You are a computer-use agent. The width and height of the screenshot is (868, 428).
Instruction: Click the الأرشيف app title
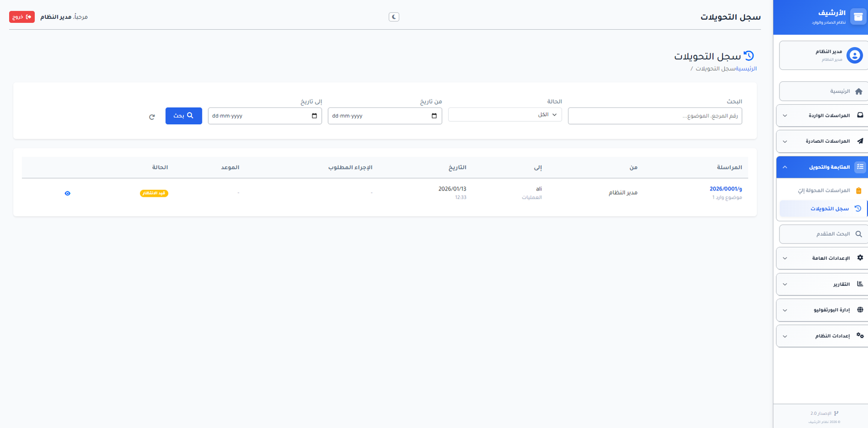tap(832, 13)
